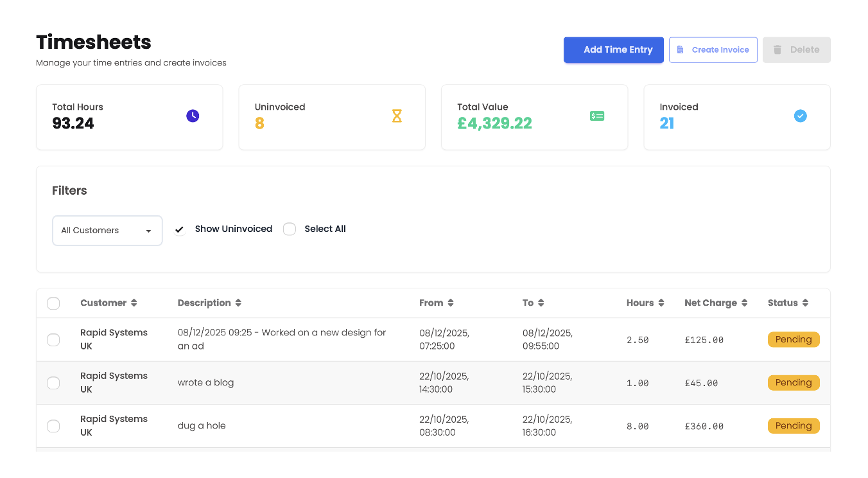Uncheck the Show Uninvoiced checkbox
This screenshot has height=478, width=868.
click(180, 229)
